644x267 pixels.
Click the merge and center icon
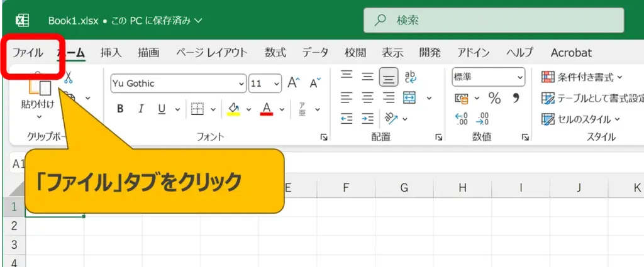click(x=409, y=97)
